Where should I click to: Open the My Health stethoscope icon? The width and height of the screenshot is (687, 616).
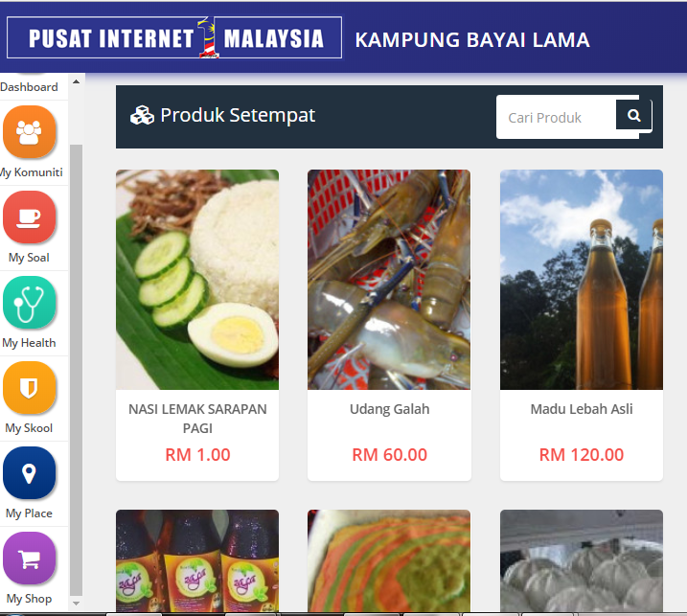(30, 303)
